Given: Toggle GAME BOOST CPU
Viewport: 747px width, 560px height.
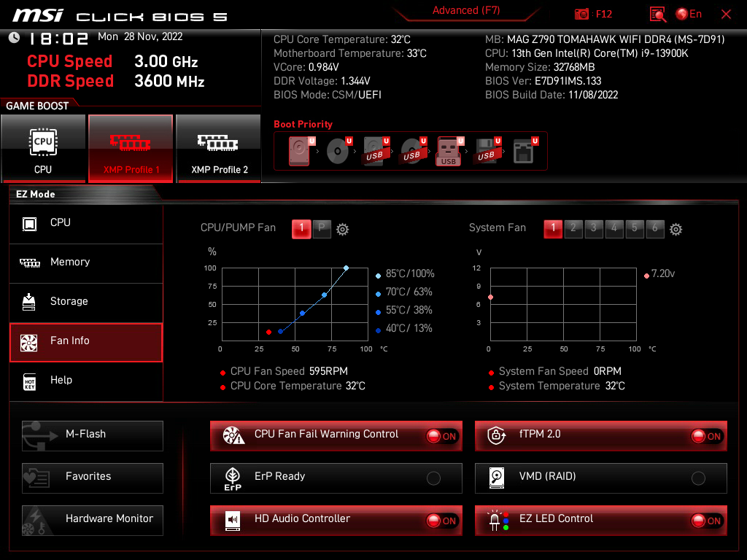Looking at the screenshot, I should click(x=43, y=148).
